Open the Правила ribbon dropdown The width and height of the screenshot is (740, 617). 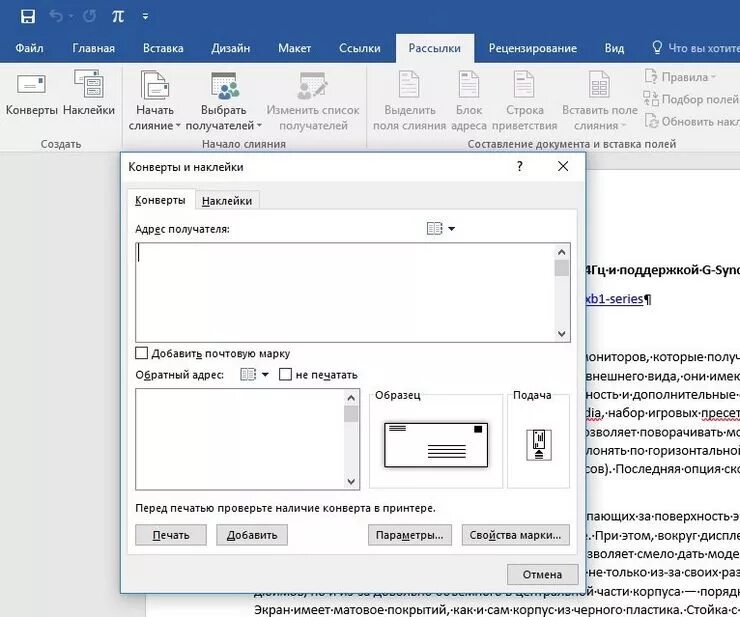[680, 77]
